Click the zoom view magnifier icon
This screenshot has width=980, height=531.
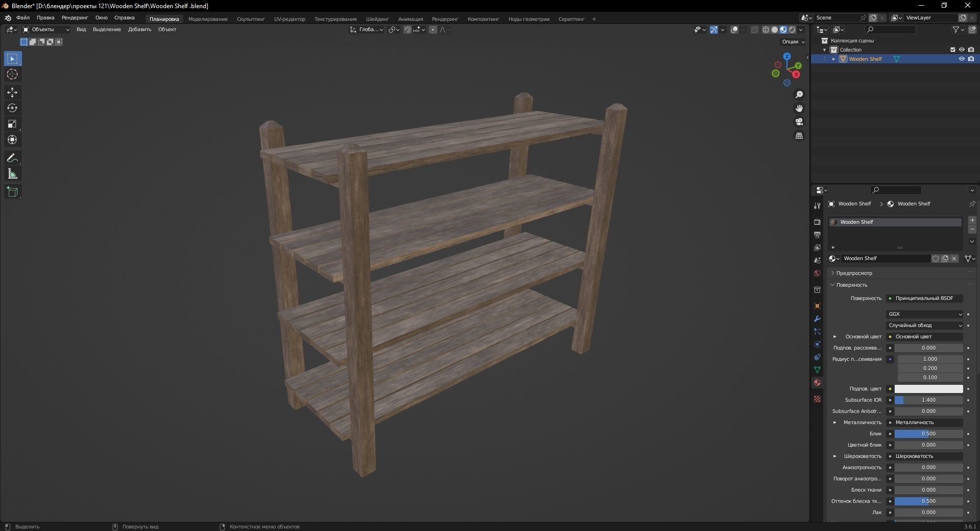799,95
